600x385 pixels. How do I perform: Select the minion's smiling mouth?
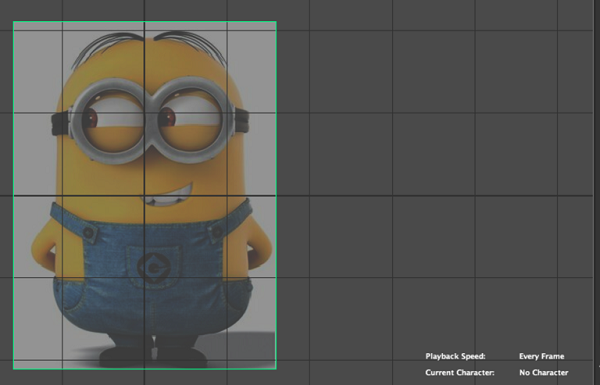click(168, 197)
